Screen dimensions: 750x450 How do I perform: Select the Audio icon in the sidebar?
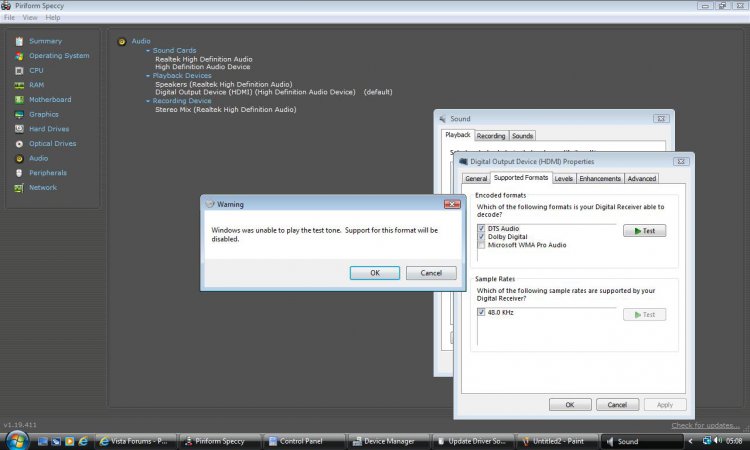[x=19, y=159]
